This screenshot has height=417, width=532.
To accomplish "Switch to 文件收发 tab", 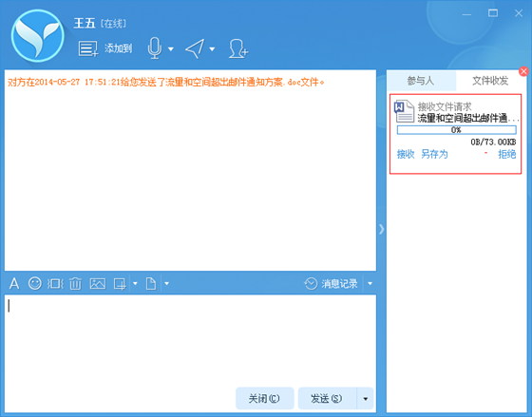I will click(490, 81).
